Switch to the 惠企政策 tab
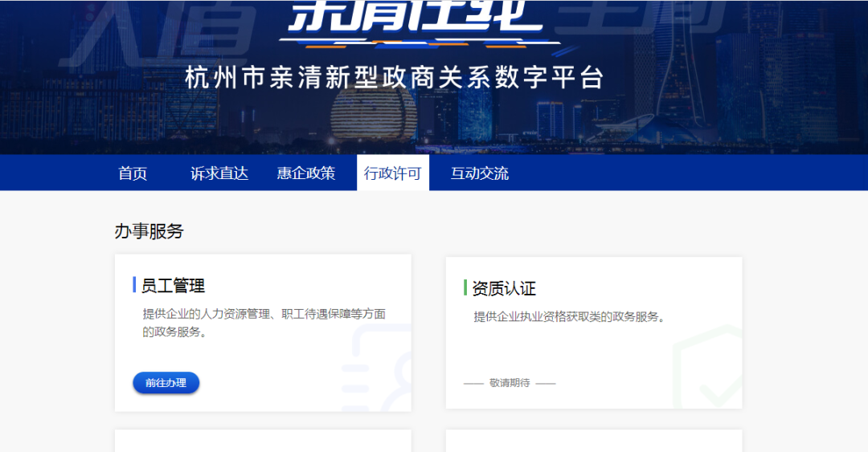Viewport: 868px width, 452px height. (306, 173)
